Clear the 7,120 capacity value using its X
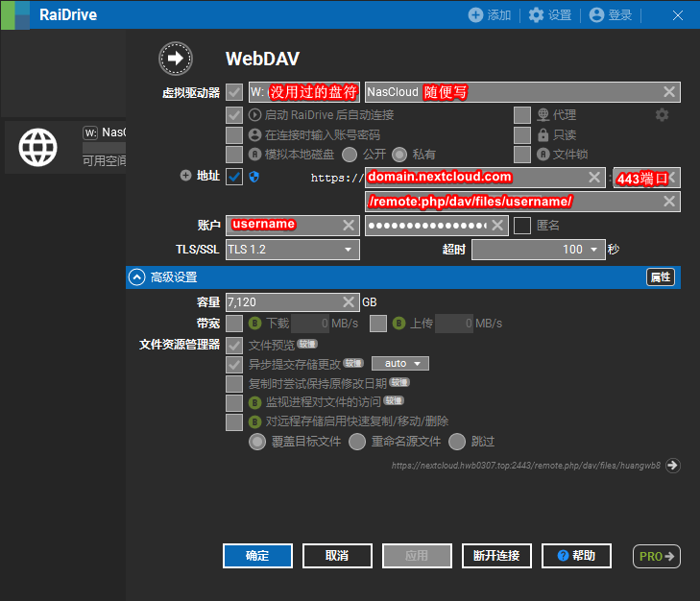 pos(349,302)
